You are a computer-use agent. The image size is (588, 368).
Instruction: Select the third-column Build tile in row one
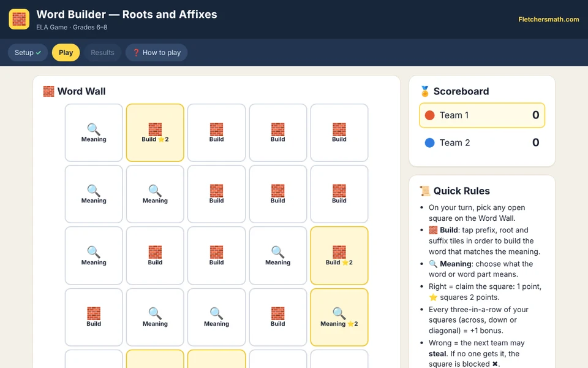216,133
